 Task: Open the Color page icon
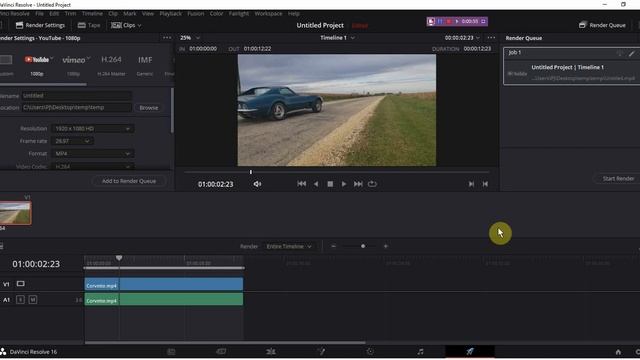click(x=370, y=351)
